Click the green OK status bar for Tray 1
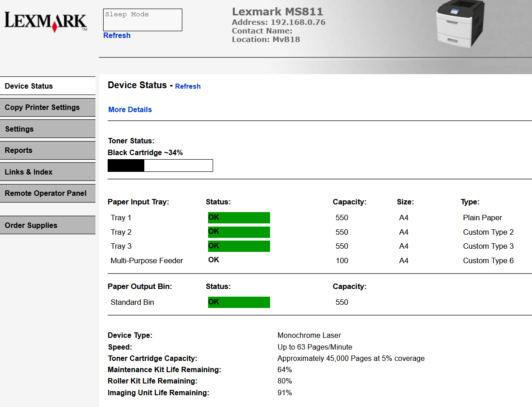Image resolution: width=532 pixels, height=407 pixels. click(x=239, y=218)
